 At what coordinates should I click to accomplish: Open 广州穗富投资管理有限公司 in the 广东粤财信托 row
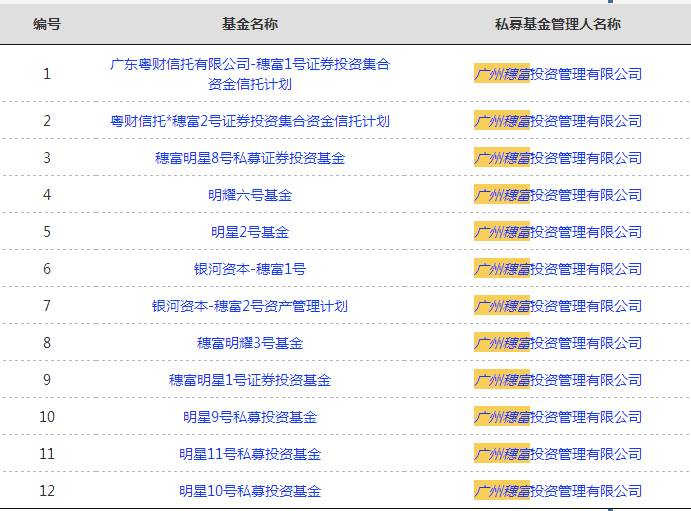558,74
